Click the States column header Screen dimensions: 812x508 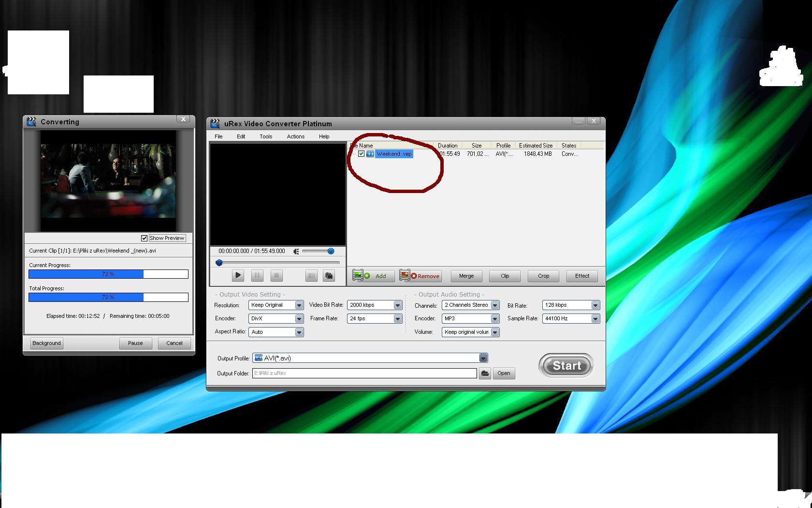(569, 145)
